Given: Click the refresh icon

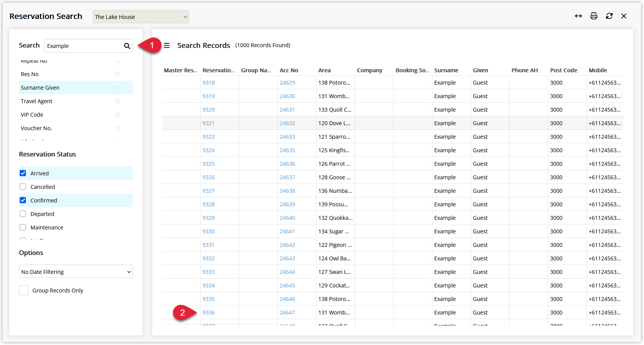Looking at the screenshot, I should (x=609, y=16).
